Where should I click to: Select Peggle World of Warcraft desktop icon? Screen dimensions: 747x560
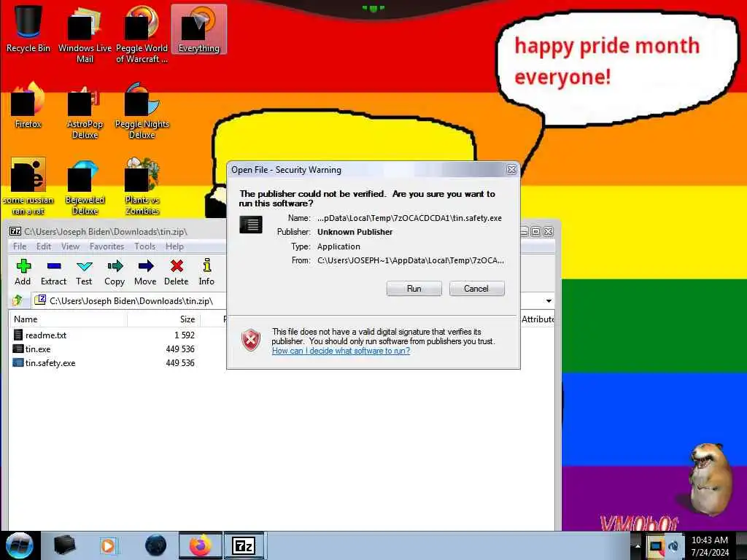(x=142, y=34)
